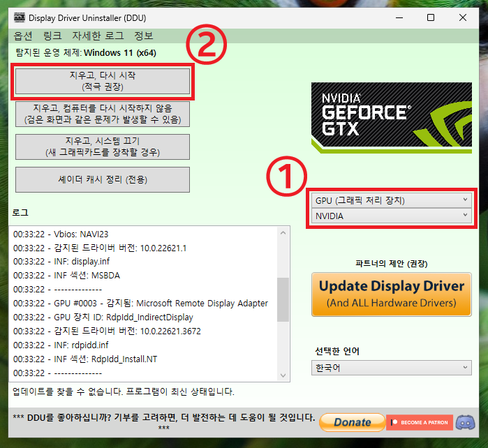Click the log scrollbar thumb
Image resolution: width=488 pixels, height=448 pixels.
(283, 299)
